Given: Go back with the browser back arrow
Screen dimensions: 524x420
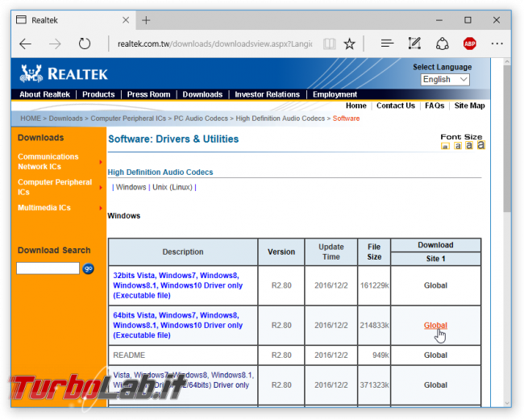Looking at the screenshot, I should click(x=26, y=44).
